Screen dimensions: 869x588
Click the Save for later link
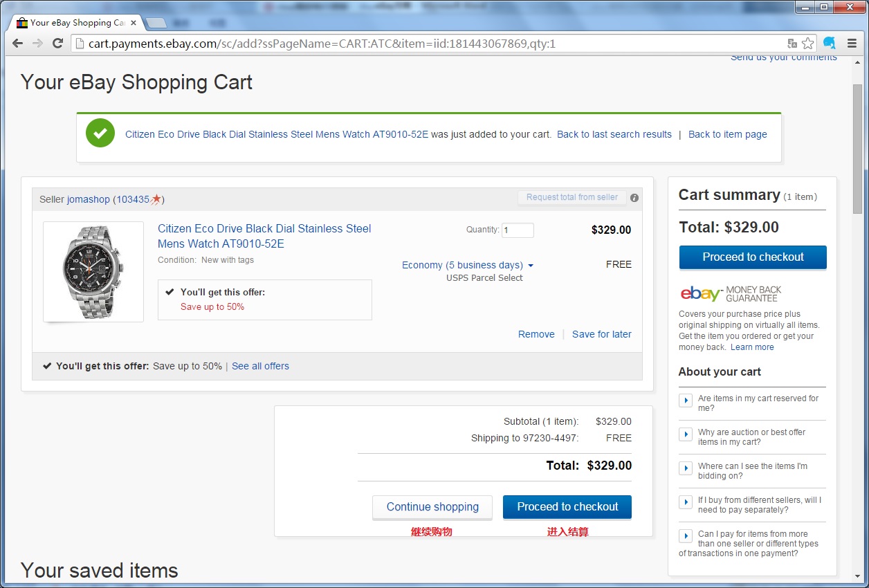601,334
